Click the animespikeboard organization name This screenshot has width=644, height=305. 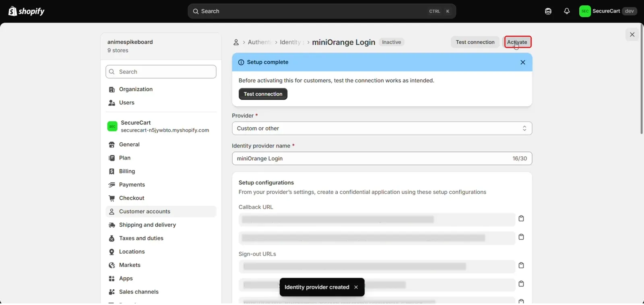pyautogui.click(x=130, y=42)
